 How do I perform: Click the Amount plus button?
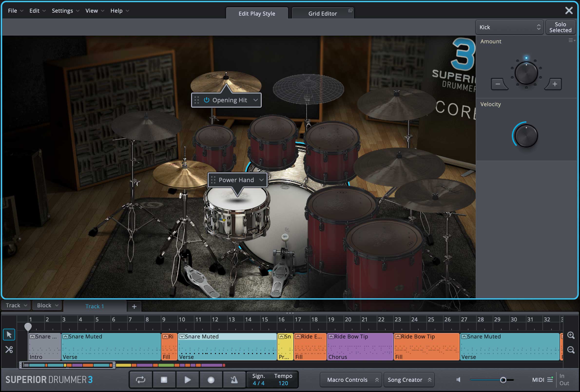click(554, 84)
